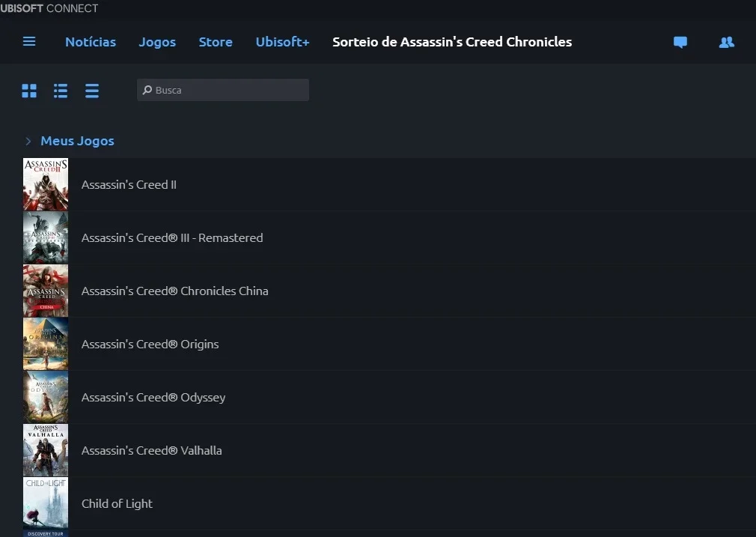The width and height of the screenshot is (756, 537).
Task: Open the Notícias tab
Action: tap(91, 42)
